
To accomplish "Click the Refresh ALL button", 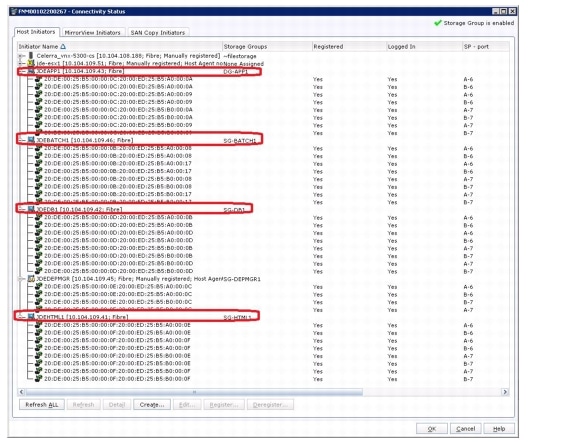I will click(x=42, y=405).
